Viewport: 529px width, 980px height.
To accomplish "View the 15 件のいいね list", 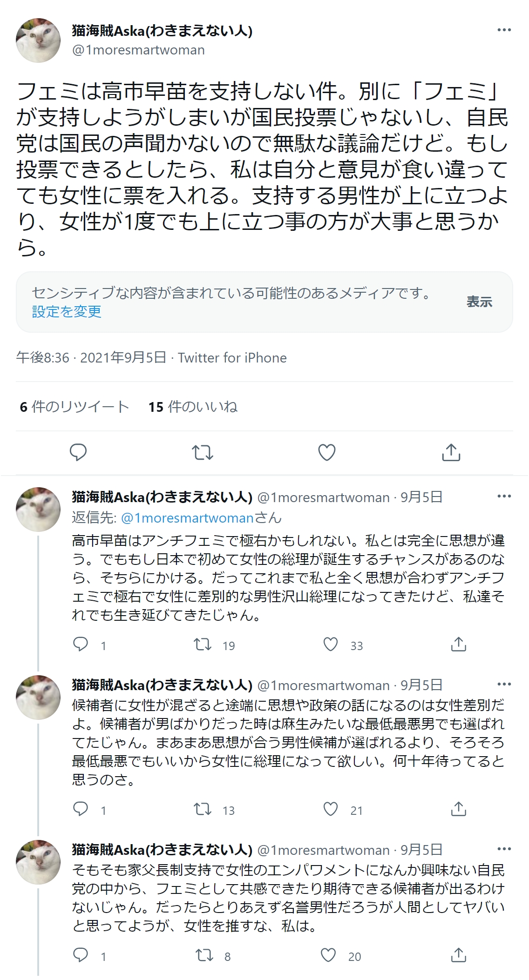I will click(x=193, y=407).
